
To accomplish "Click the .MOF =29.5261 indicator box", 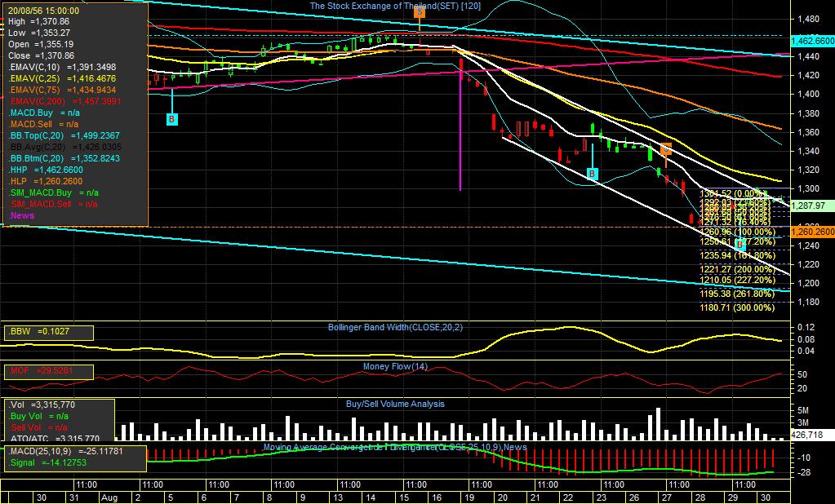I will [49, 372].
